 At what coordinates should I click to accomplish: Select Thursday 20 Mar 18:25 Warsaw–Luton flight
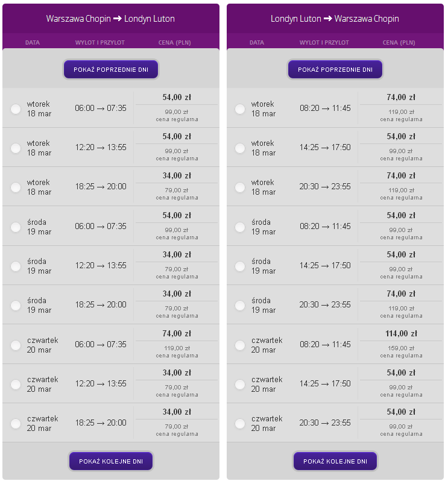(x=16, y=424)
